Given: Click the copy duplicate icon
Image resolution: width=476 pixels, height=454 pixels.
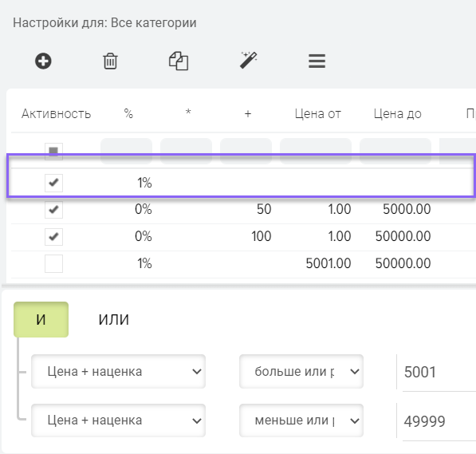Looking at the screenshot, I should [179, 61].
